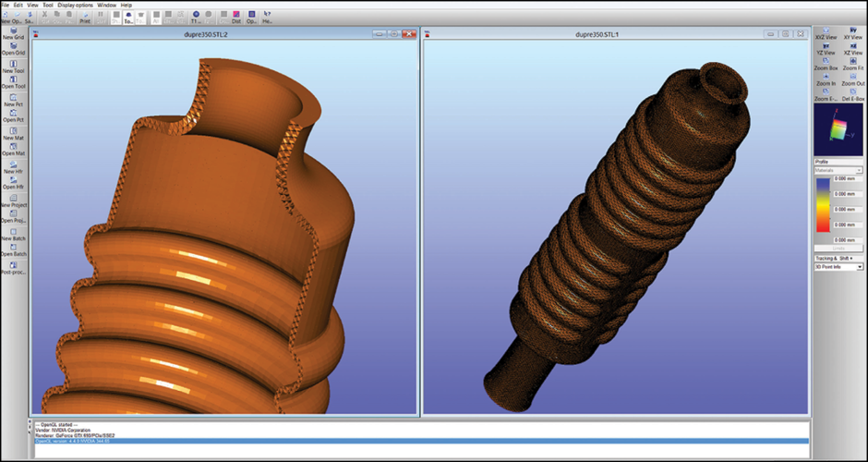Open the 3D Point Info dropdown
The width and height of the screenshot is (868, 462).
tap(838, 267)
